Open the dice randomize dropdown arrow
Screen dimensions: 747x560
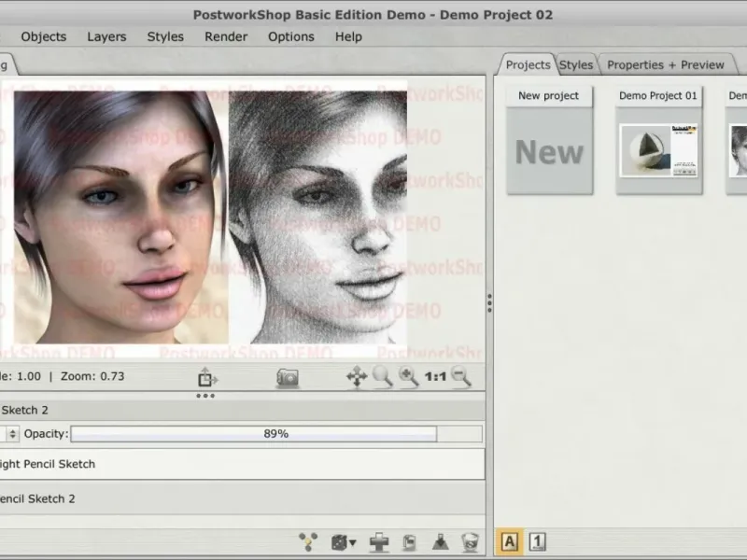pos(352,542)
